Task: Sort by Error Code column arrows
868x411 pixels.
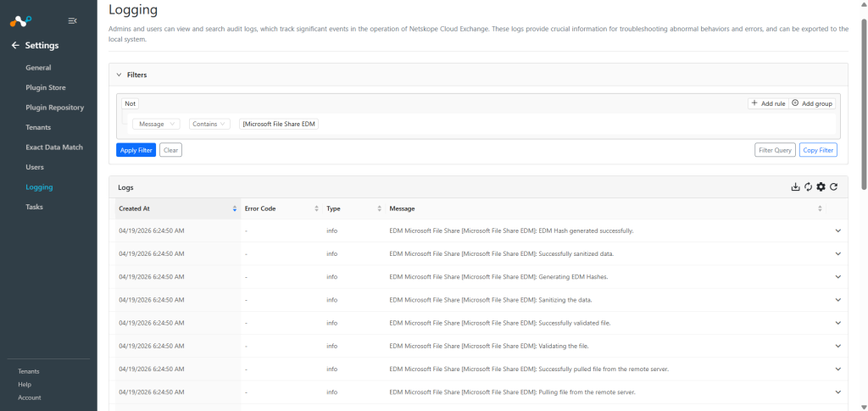Action: click(x=317, y=208)
